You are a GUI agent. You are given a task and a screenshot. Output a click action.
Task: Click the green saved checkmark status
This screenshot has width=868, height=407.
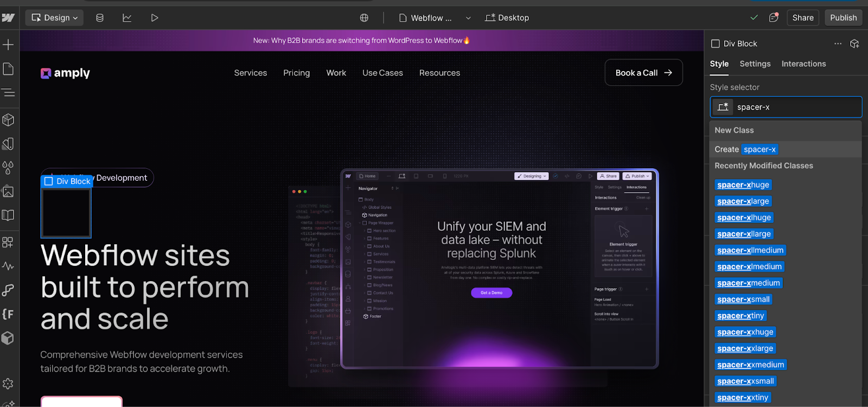(754, 17)
